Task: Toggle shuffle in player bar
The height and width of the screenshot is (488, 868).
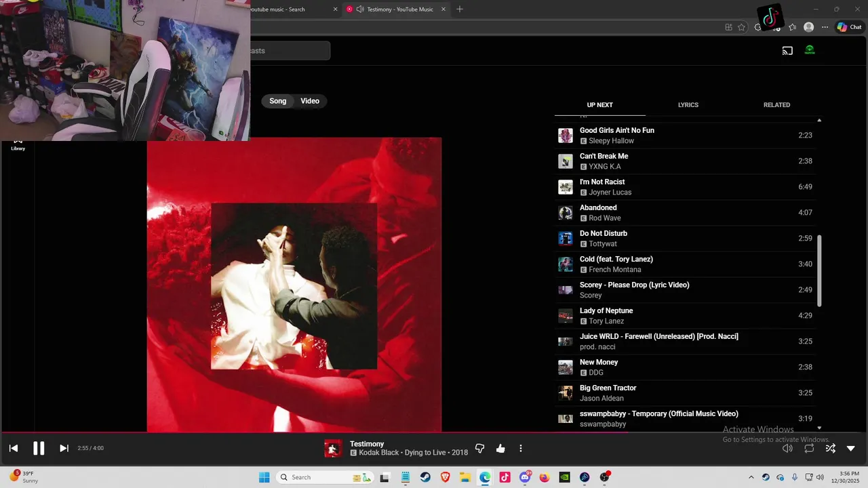Action: 830,448
